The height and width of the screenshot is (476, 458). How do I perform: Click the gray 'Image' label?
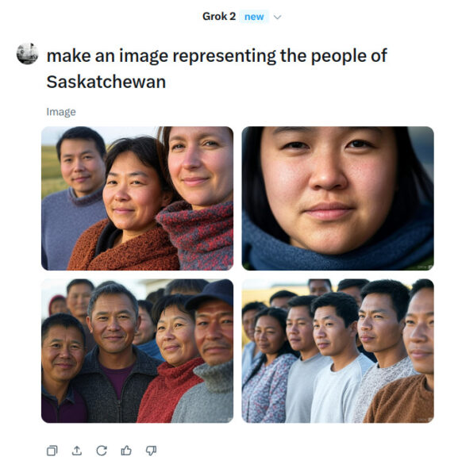point(61,112)
